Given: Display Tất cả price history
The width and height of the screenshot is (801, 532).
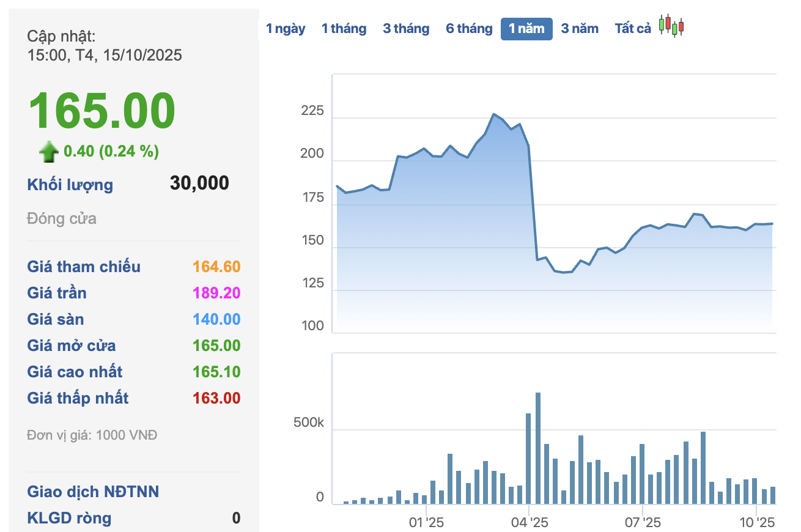Looking at the screenshot, I should click(633, 29).
